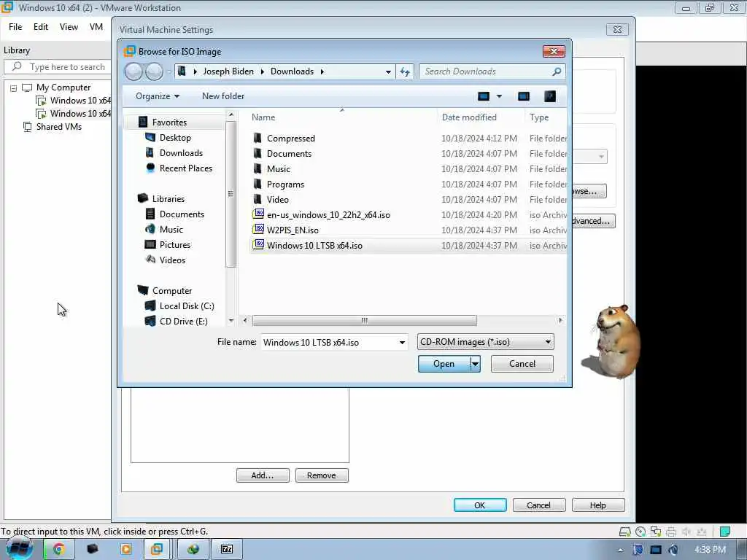Open the VM menu in VMware
The width and height of the screenshot is (747, 560).
coord(96,27)
